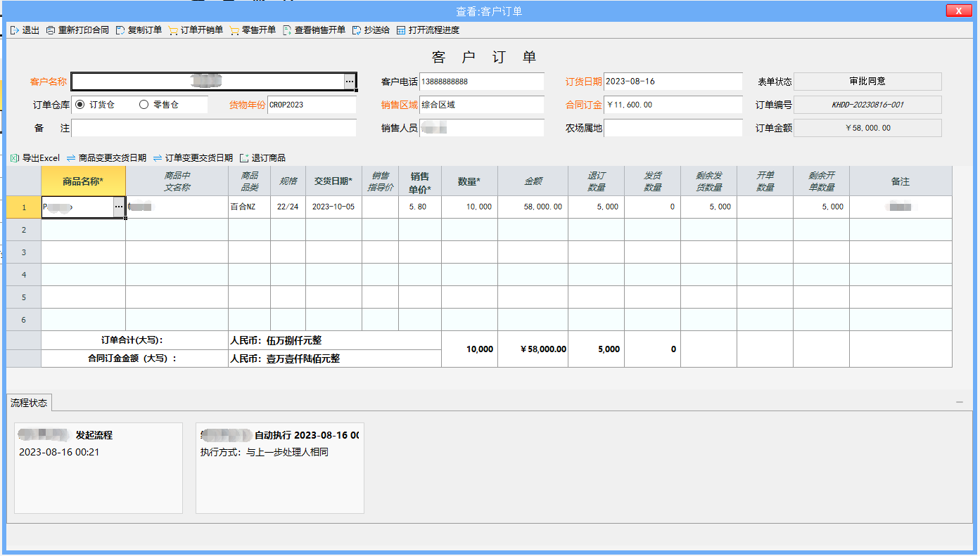Click the 22/24 specification cell
The width and height of the screenshot is (980, 556).
click(x=288, y=207)
